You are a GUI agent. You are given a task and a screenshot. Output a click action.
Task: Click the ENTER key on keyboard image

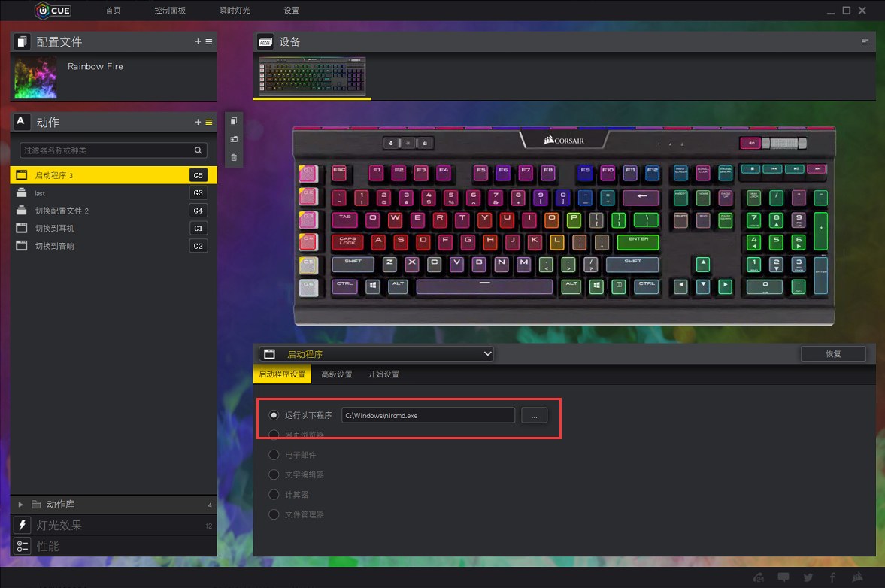pos(638,241)
